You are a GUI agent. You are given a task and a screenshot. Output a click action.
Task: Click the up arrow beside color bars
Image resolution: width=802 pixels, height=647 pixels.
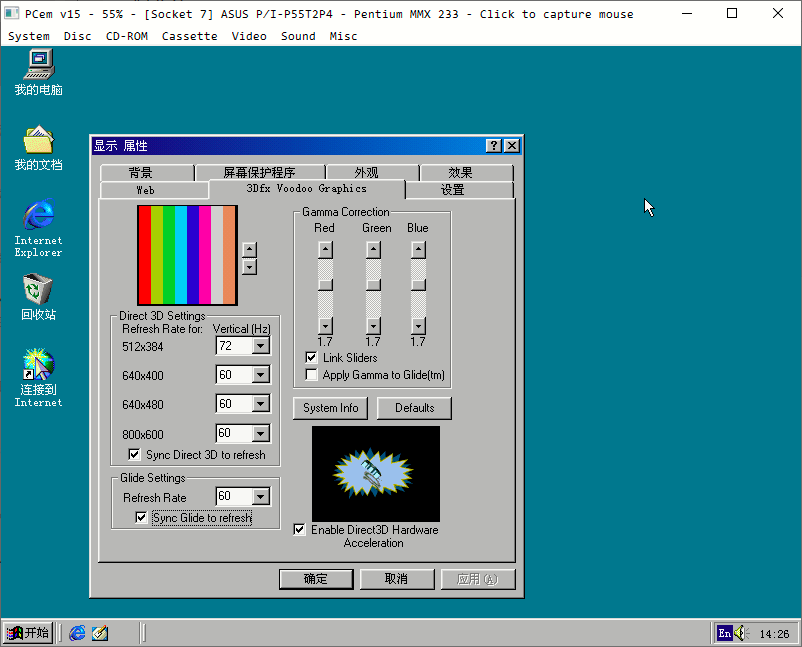[249, 250]
